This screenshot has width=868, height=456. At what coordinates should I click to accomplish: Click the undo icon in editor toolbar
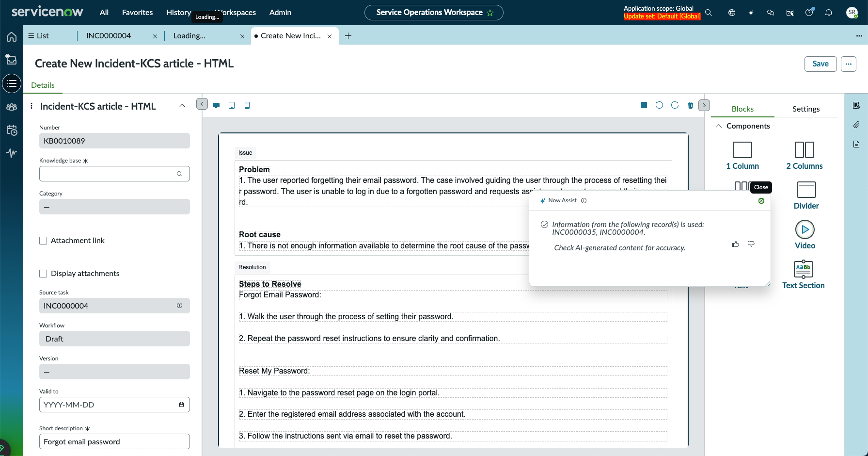659,105
